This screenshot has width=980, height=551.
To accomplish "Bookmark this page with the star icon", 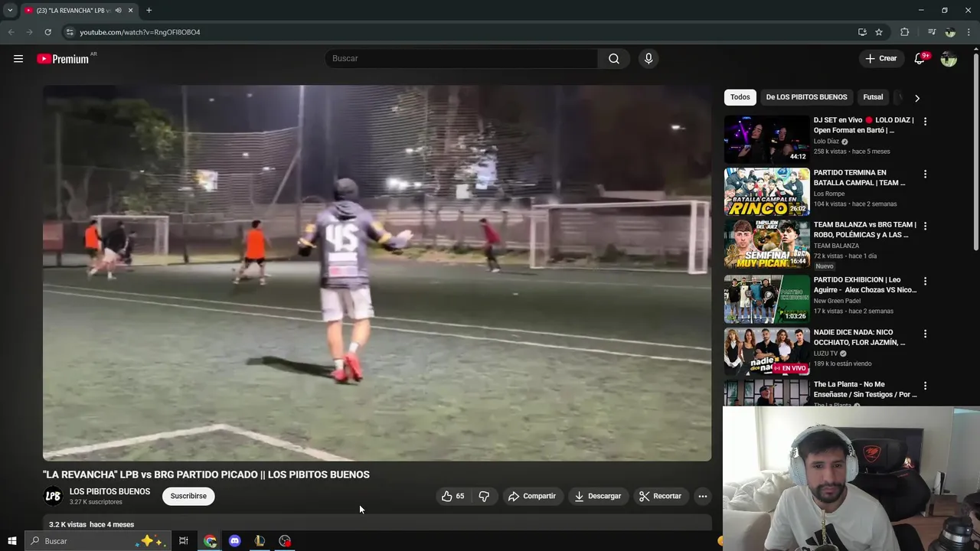I will pyautogui.click(x=879, y=32).
